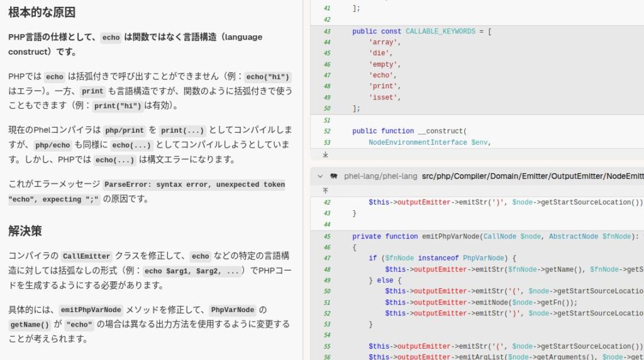Viewport: 644px width, 360px height.
Task: Click line number 43 in the gutter
Action: coord(326,31)
